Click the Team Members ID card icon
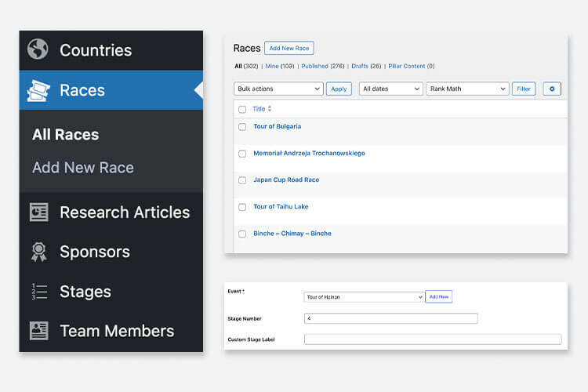 click(39, 331)
